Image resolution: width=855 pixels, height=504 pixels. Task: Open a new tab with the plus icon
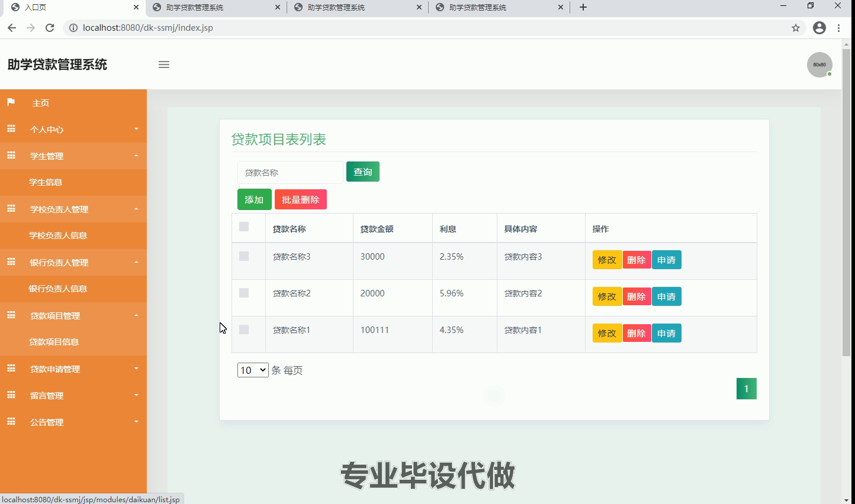click(583, 7)
